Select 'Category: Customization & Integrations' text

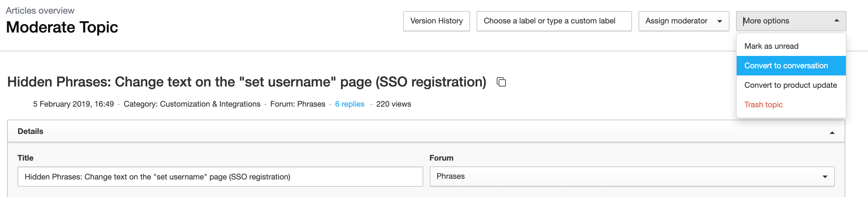[x=192, y=104]
